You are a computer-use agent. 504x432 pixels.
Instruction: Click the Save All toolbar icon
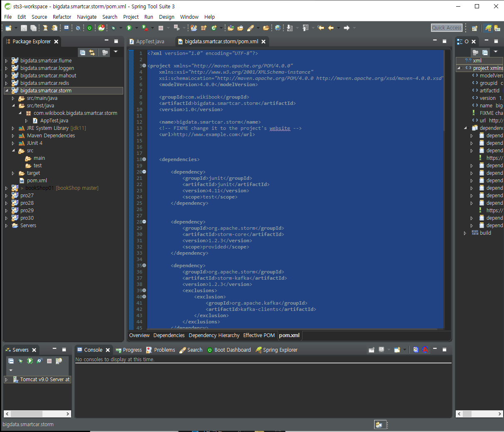point(33,28)
